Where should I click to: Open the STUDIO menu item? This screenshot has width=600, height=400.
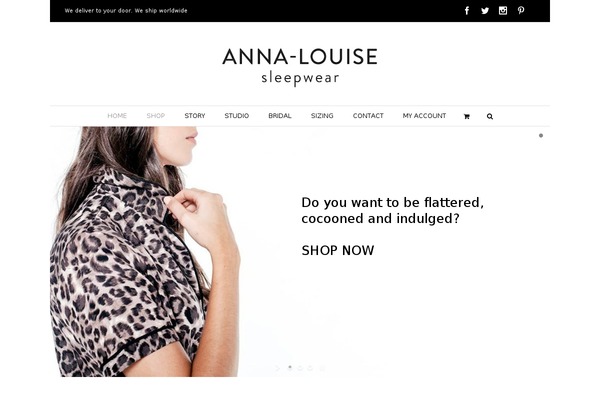(x=236, y=116)
